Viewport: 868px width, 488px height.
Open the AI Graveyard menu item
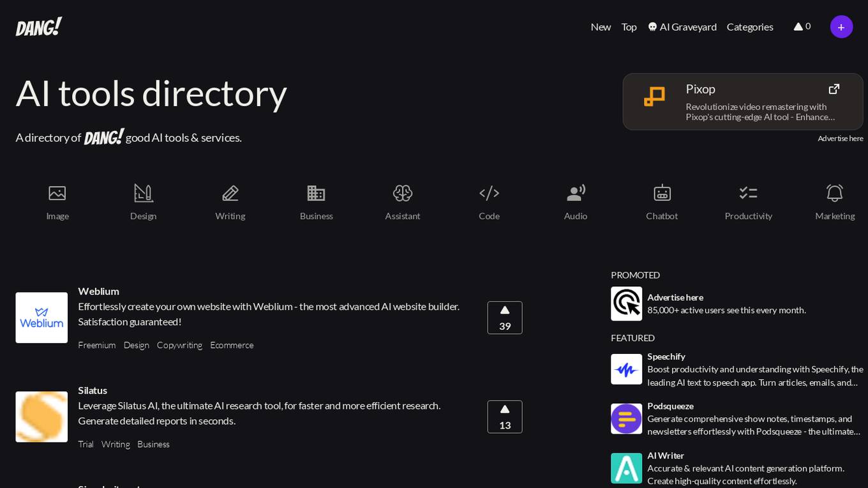[682, 27]
